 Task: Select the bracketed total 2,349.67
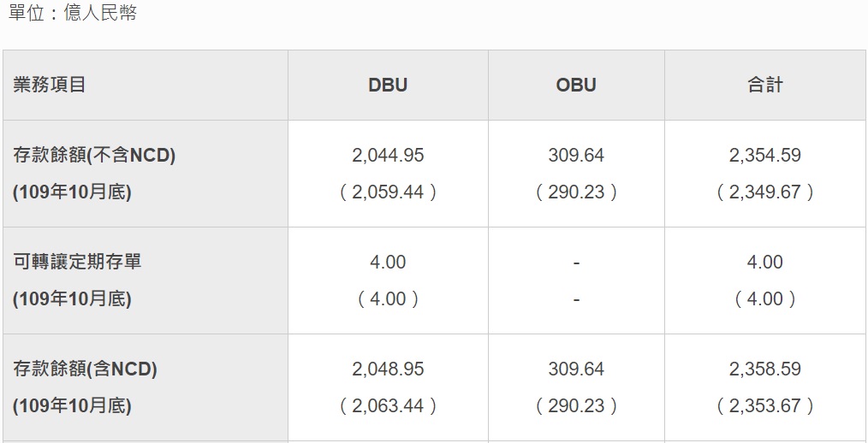pos(765,192)
